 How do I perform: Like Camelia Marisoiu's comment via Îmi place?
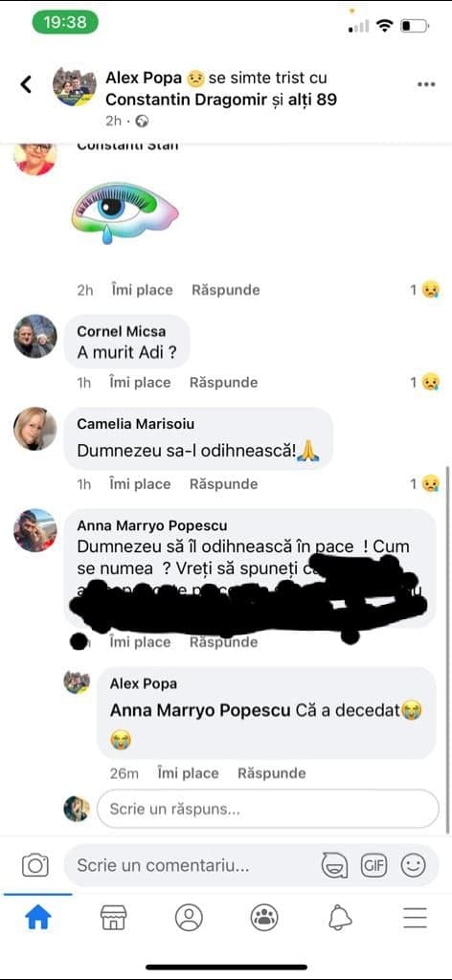[140, 484]
